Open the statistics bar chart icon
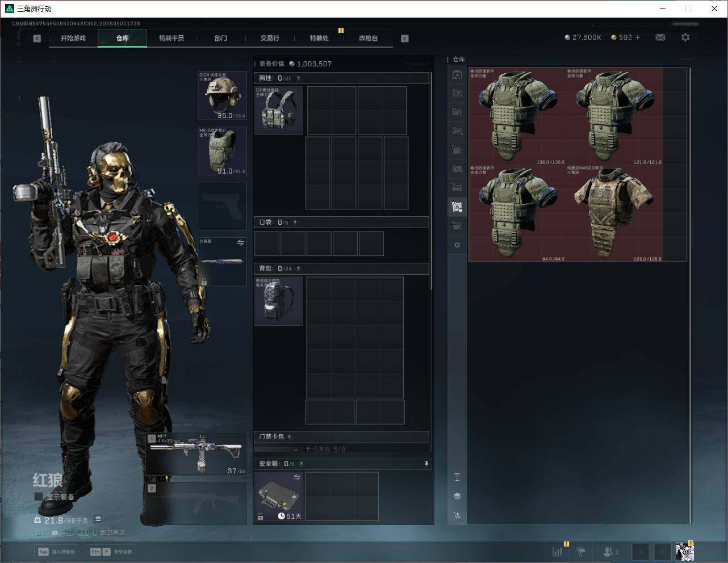Screen dimensions: 728x563 pyautogui.click(x=558, y=551)
